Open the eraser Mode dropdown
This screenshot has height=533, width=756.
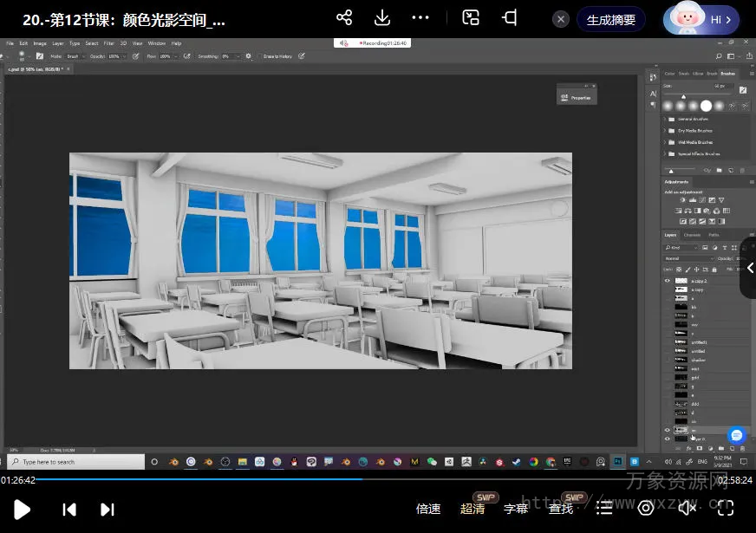click(74, 56)
